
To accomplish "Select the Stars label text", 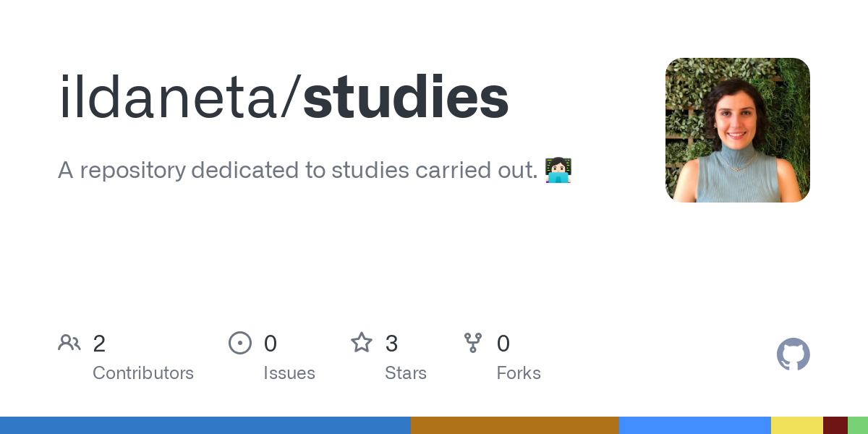I will (406, 373).
